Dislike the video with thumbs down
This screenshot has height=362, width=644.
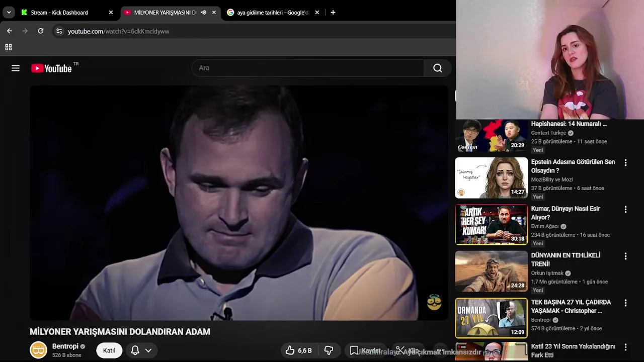click(329, 350)
